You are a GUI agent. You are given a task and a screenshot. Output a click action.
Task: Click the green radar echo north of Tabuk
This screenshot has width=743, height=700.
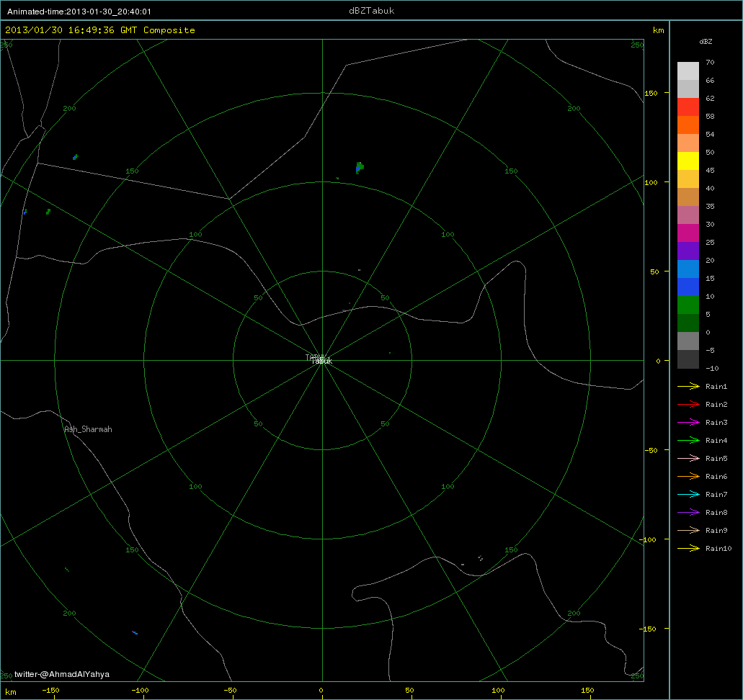click(360, 168)
